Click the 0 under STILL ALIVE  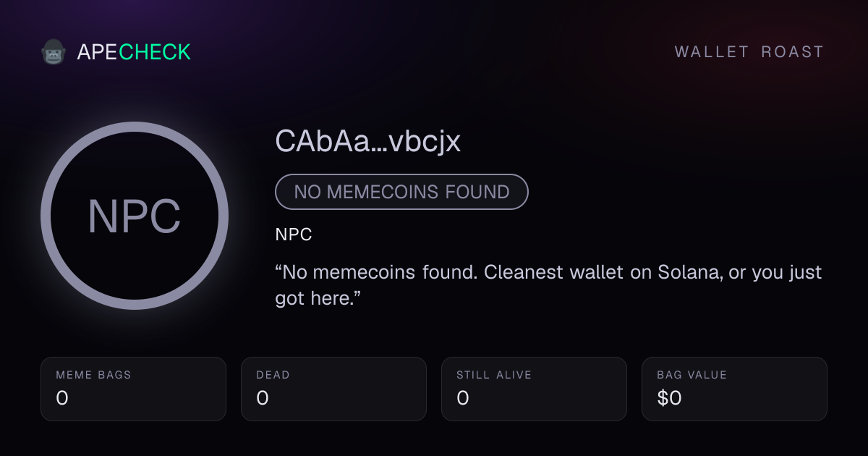[x=463, y=398]
